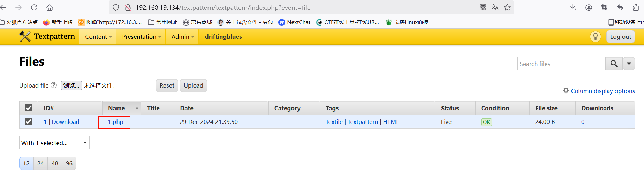Click the downloads count 0 link
This screenshot has width=644, height=179.
click(583, 122)
